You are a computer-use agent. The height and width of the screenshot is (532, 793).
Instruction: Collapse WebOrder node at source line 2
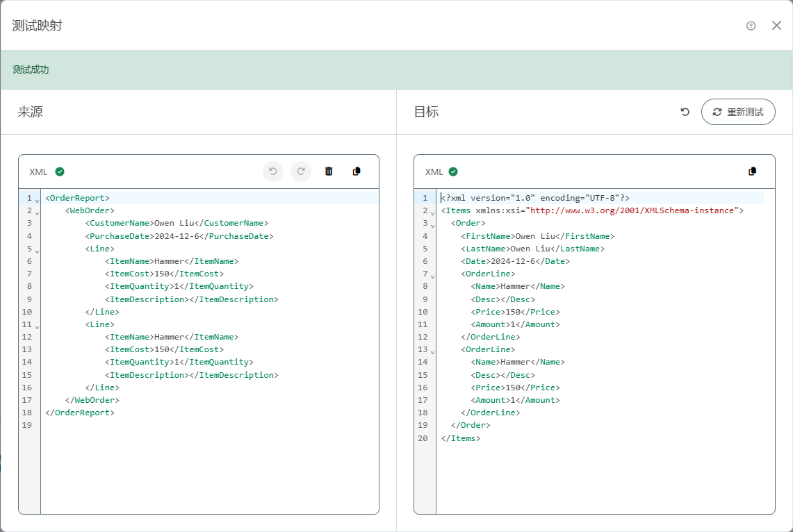pos(37,213)
